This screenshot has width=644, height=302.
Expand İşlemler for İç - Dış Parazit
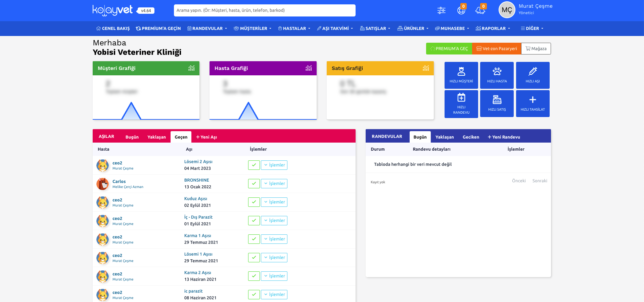point(274,221)
